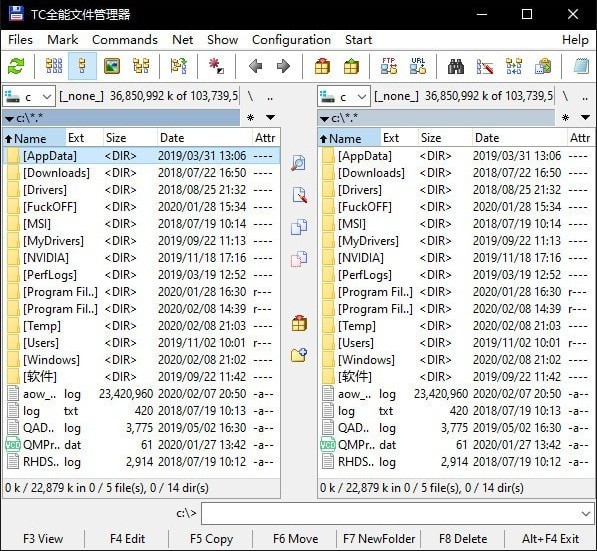597x551 pixels.
Task: Expand the command line history dropdown
Action: point(586,514)
